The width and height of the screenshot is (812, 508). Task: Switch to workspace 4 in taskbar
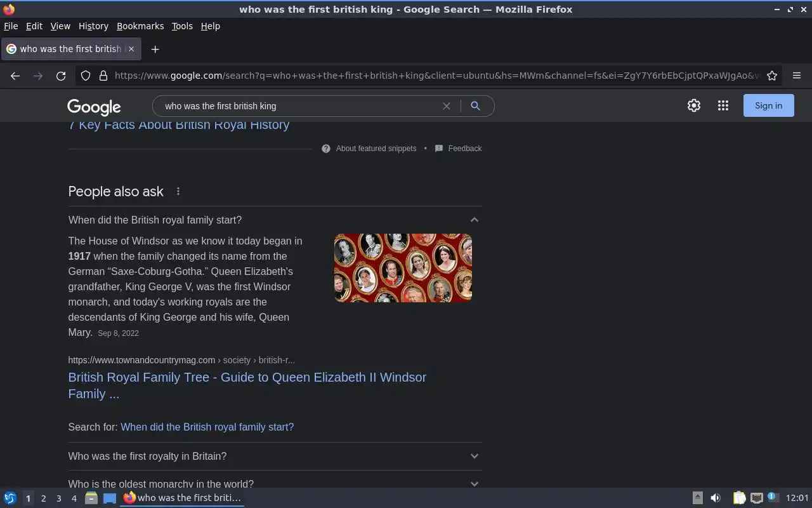coord(74,498)
